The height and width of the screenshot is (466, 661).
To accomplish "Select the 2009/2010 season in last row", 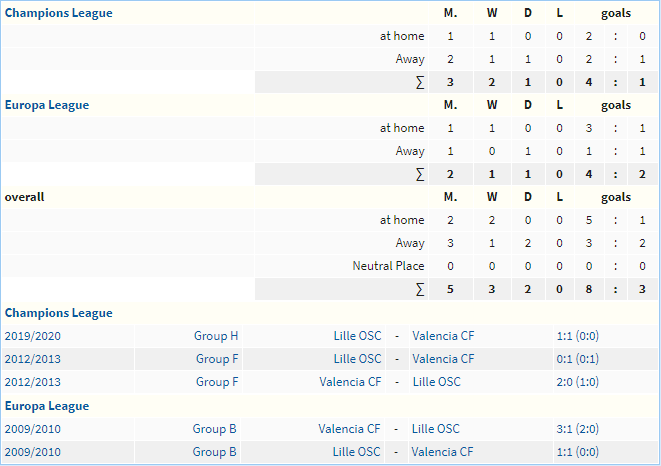I will 32,452.
